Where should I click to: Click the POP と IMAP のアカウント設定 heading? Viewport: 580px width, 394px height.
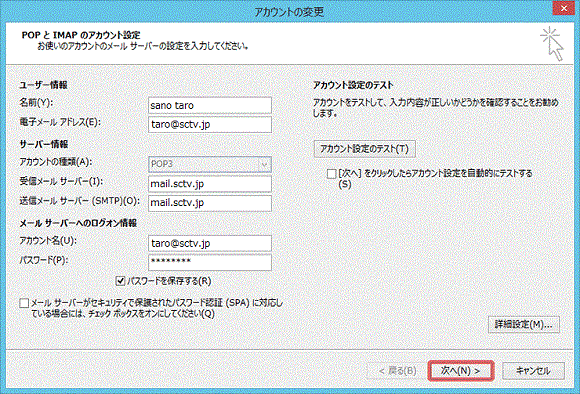[x=81, y=35]
